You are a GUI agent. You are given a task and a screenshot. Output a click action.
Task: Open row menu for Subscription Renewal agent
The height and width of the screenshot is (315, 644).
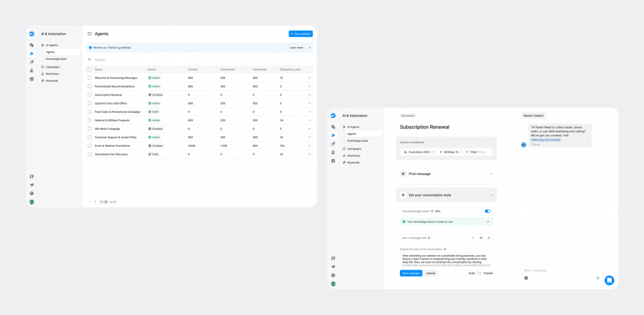309,94
